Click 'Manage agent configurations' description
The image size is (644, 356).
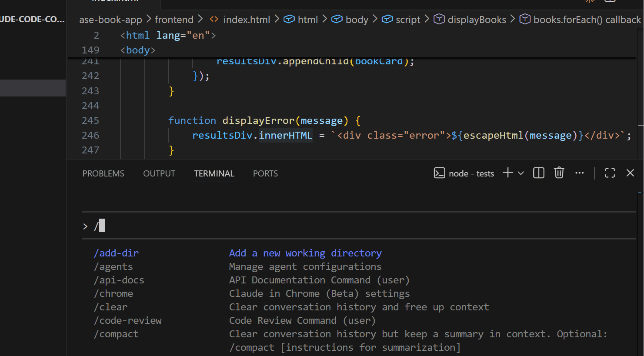click(x=305, y=266)
